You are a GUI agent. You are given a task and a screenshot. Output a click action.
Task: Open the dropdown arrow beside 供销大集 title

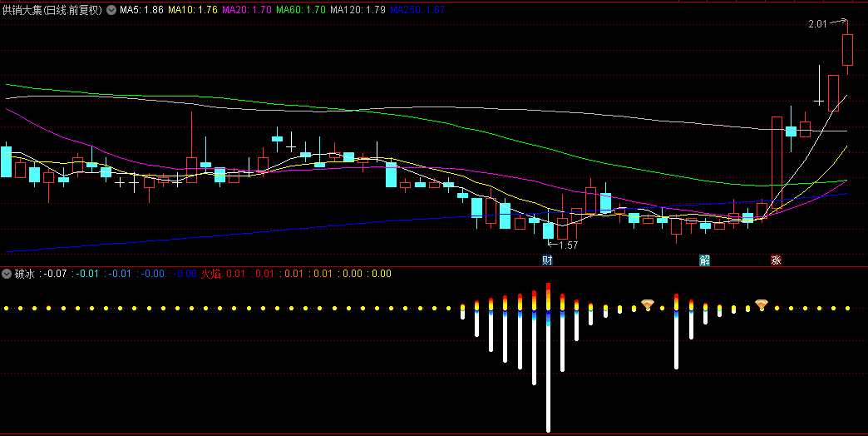click(x=111, y=10)
